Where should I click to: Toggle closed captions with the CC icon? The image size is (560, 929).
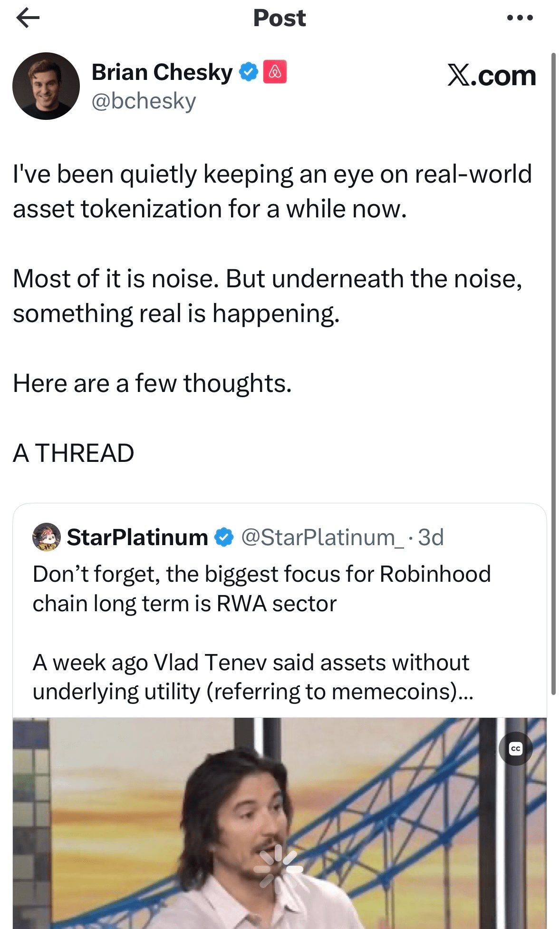tap(515, 749)
